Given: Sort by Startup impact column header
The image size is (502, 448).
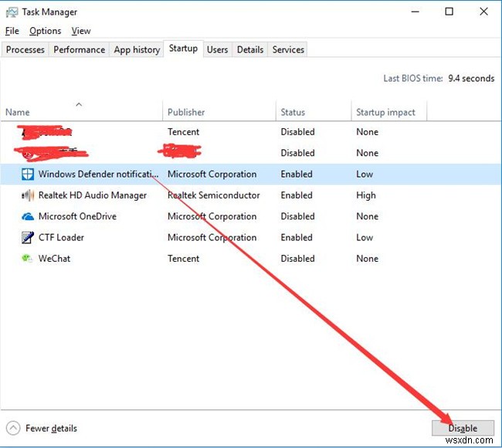Looking at the screenshot, I should pyautogui.click(x=385, y=112).
